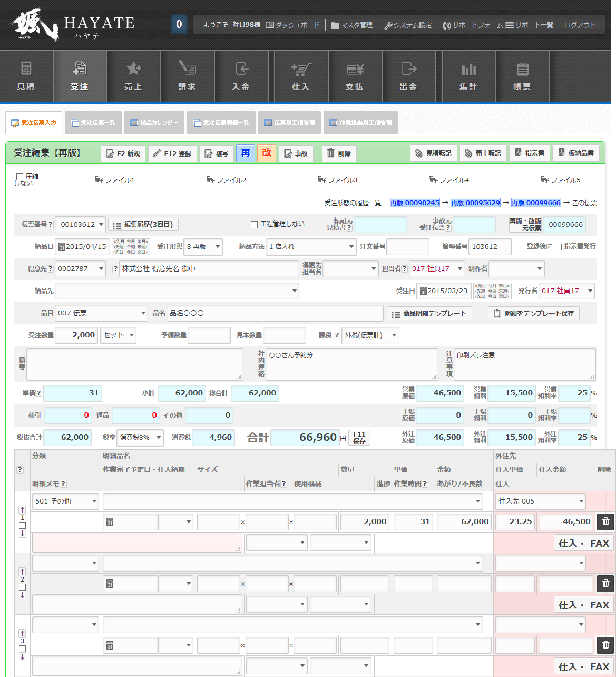The image size is (616, 677).
Task: Open the 伝票番号 00103612 dropdown
Action: pyautogui.click(x=81, y=225)
